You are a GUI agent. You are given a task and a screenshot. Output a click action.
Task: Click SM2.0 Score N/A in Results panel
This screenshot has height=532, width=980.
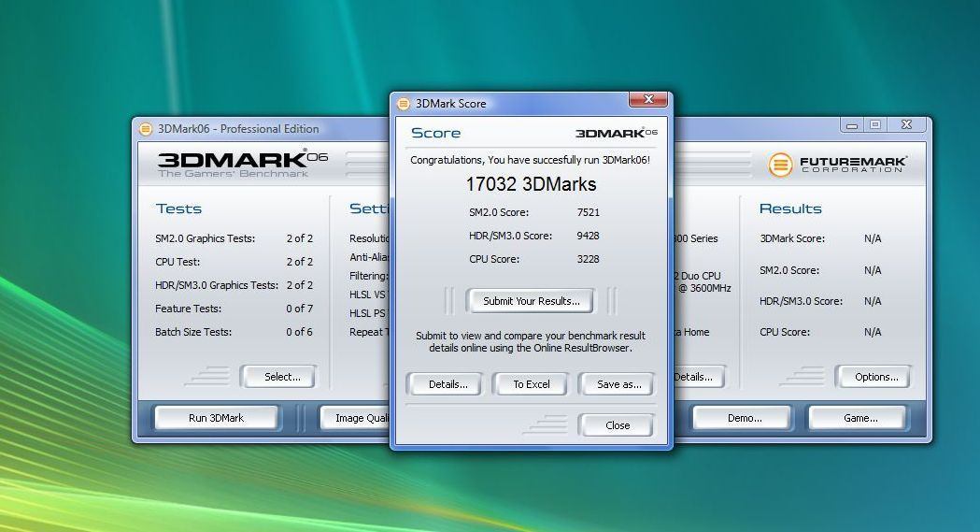click(x=820, y=270)
